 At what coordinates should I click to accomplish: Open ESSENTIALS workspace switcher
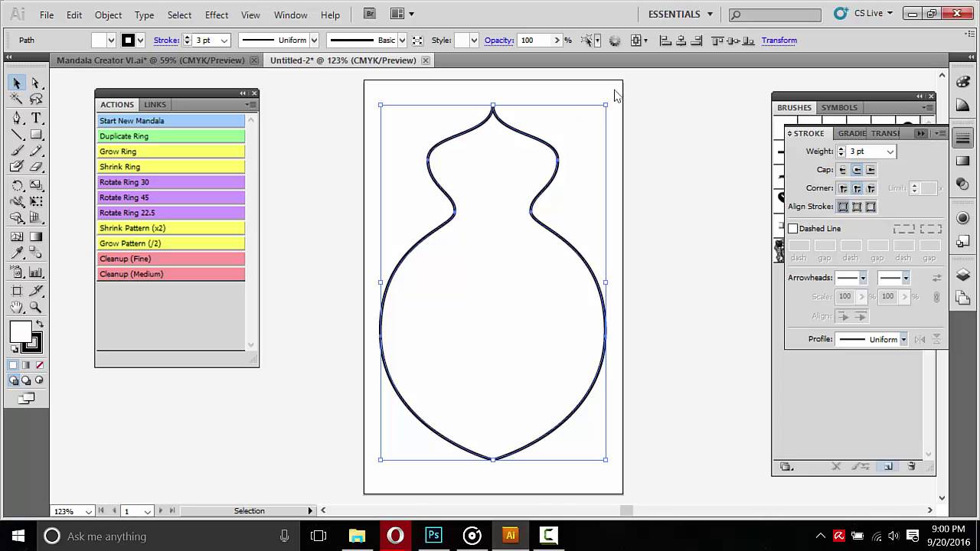[680, 14]
